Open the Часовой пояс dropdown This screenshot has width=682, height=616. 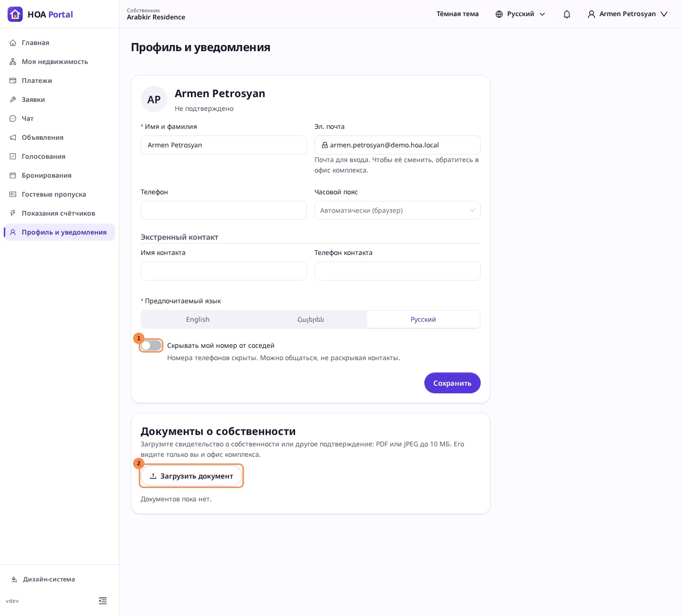397,210
